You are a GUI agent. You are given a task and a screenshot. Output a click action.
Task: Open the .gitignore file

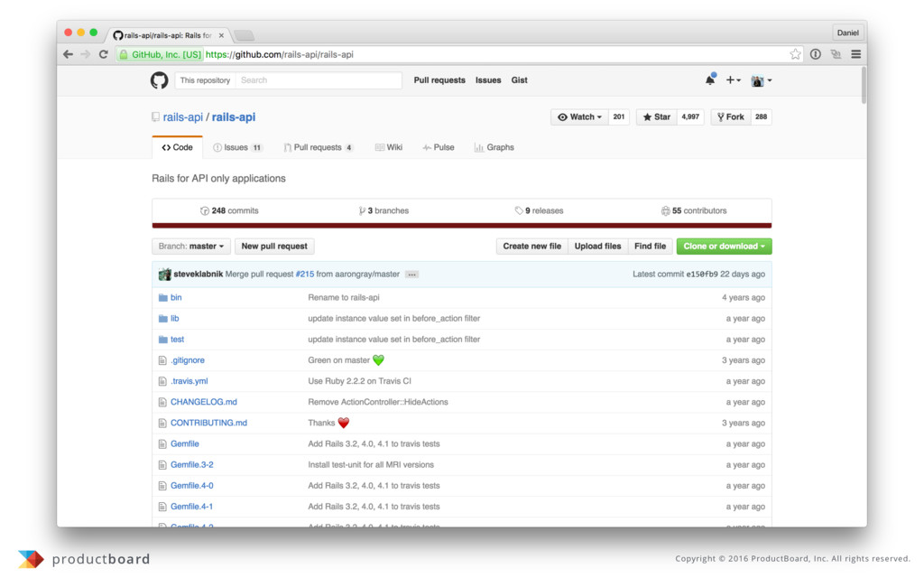tap(188, 360)
